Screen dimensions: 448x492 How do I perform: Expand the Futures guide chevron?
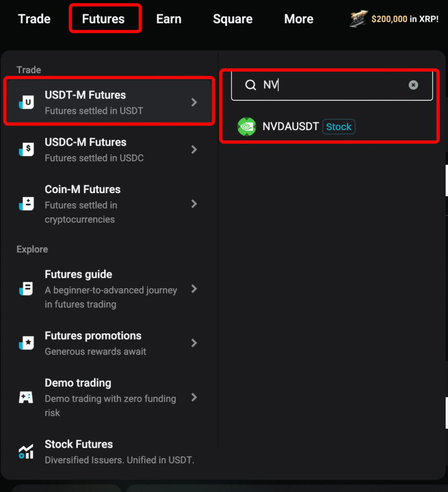194,289
